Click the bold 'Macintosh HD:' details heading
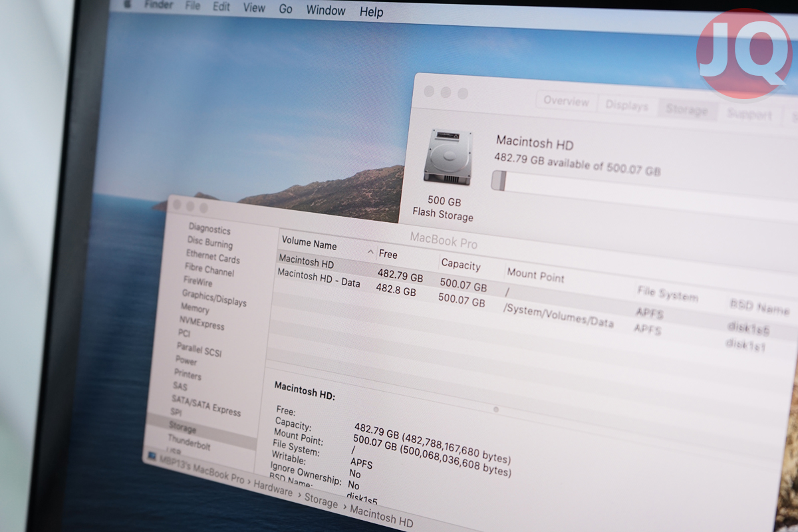This screenshot has width=798, height=532. tap(305, 390)
